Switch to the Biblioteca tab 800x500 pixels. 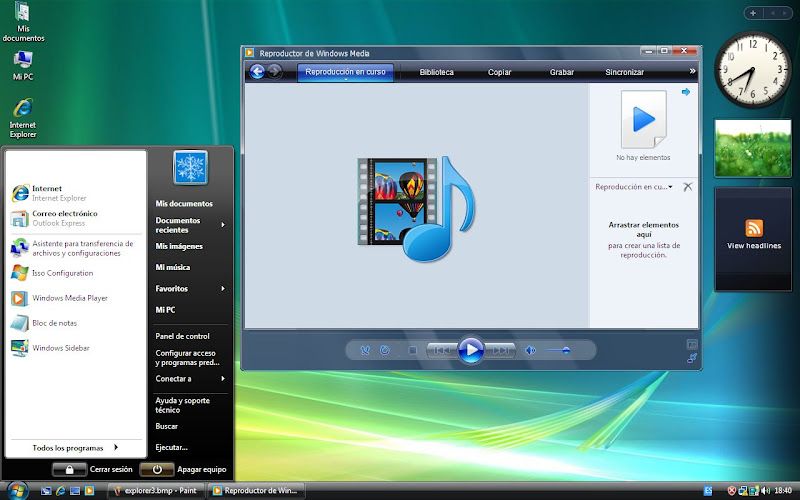pyautogui.click(x=436, y=72)
